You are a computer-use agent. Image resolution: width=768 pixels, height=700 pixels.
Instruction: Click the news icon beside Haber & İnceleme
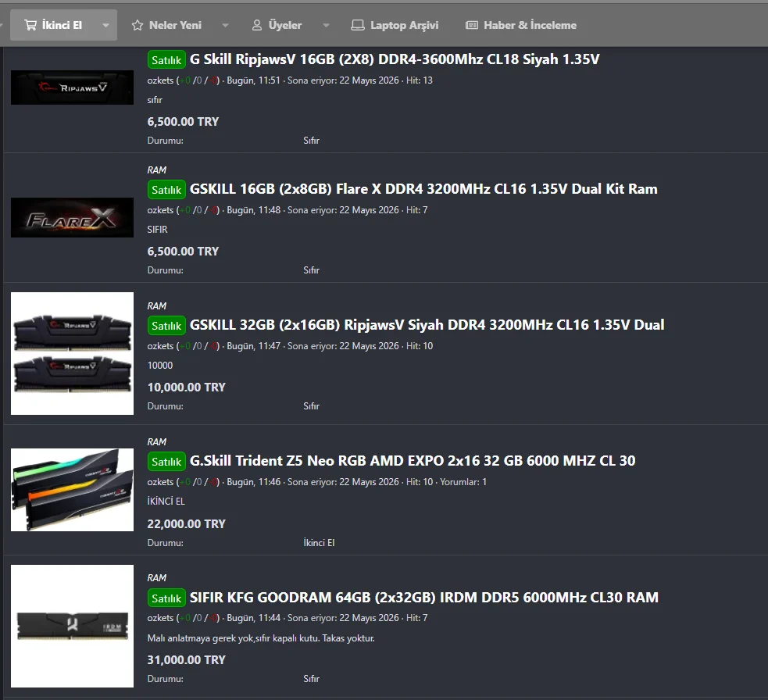pyautogui.click(x=472, y=25)
